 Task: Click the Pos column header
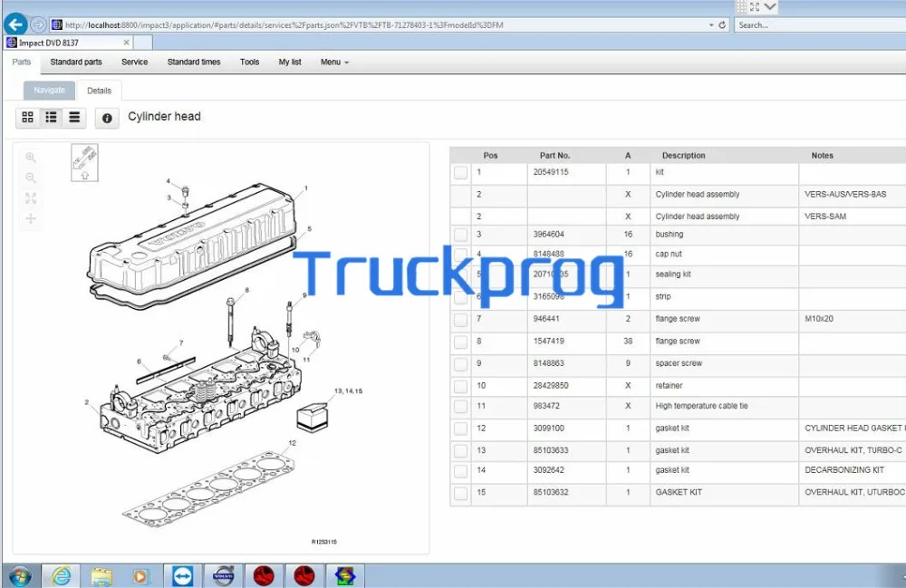tap(490, 155)
